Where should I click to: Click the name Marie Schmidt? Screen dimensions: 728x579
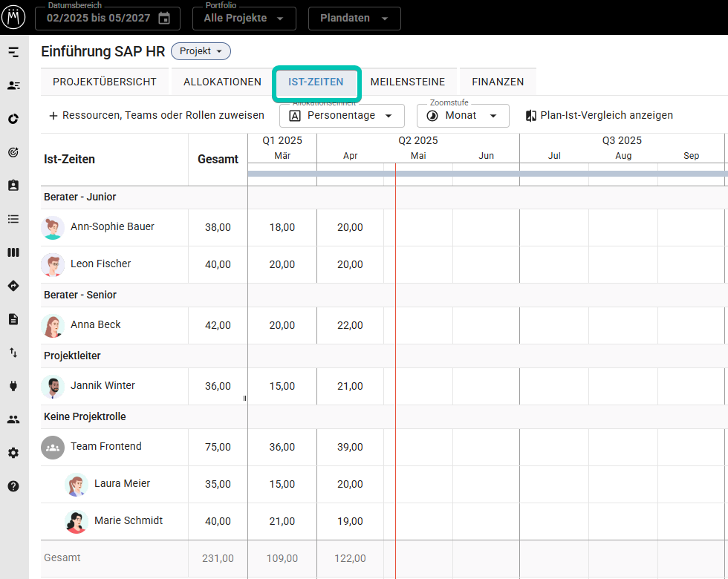point(129,520)
